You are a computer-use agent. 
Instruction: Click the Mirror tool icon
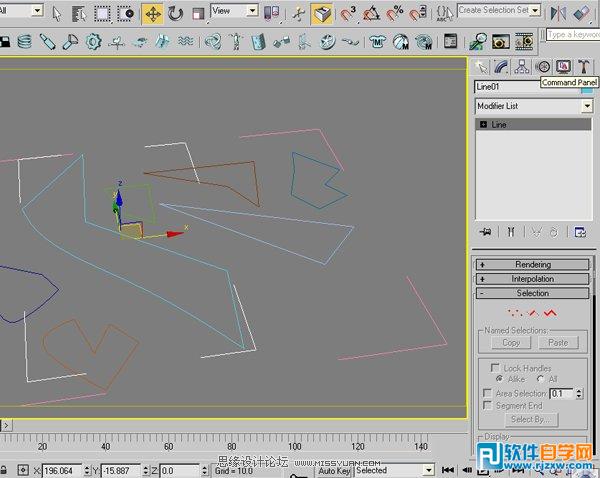pos(558,14)
